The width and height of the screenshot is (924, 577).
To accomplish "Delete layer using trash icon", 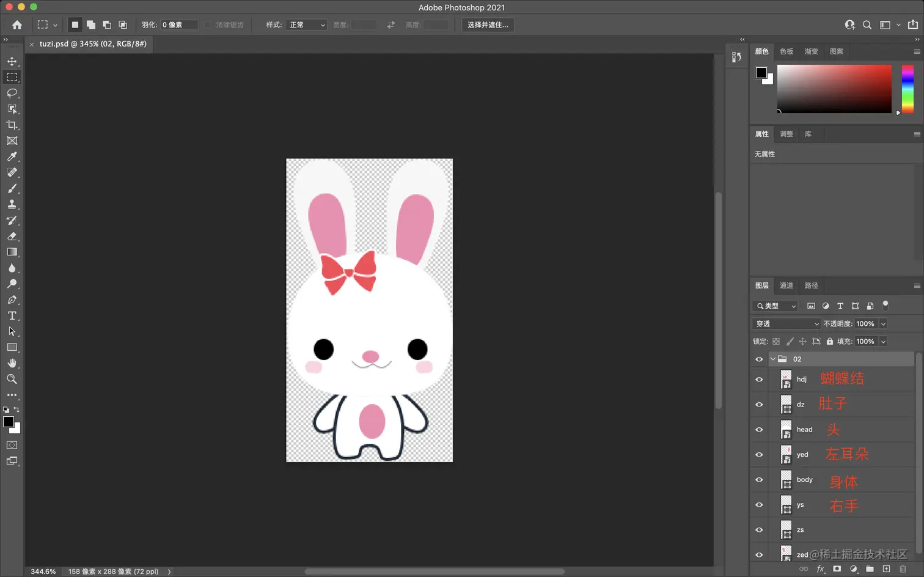I will click(x=903, y=569).
